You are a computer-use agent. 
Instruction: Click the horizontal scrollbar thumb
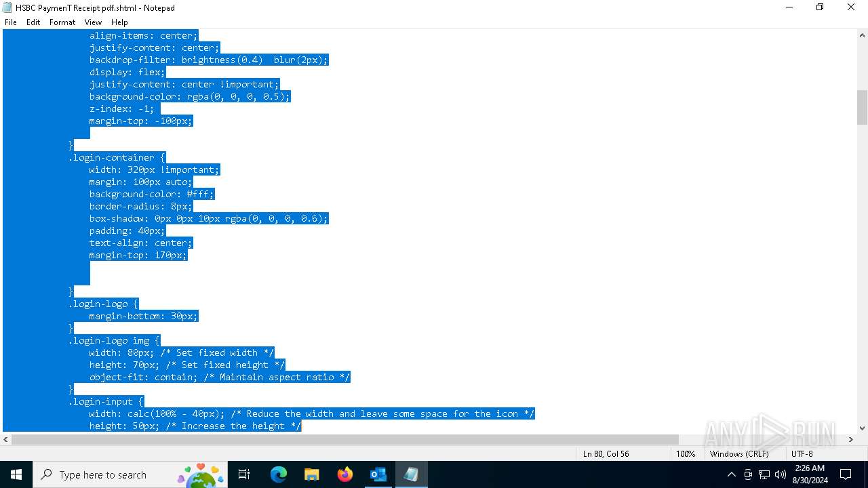[x=345, y=439]
